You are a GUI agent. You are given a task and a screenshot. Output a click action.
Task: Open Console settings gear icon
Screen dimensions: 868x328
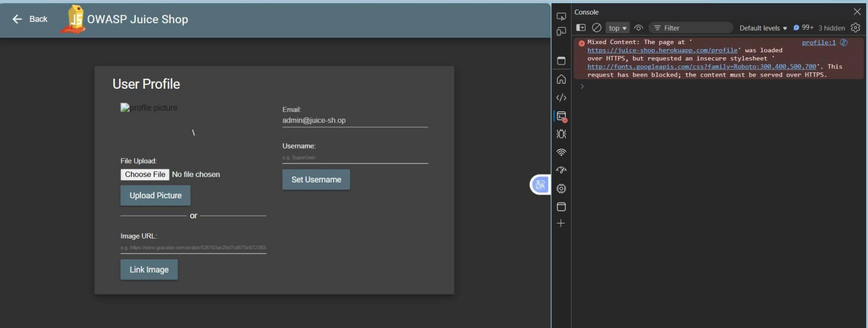(x=855, y=28)
